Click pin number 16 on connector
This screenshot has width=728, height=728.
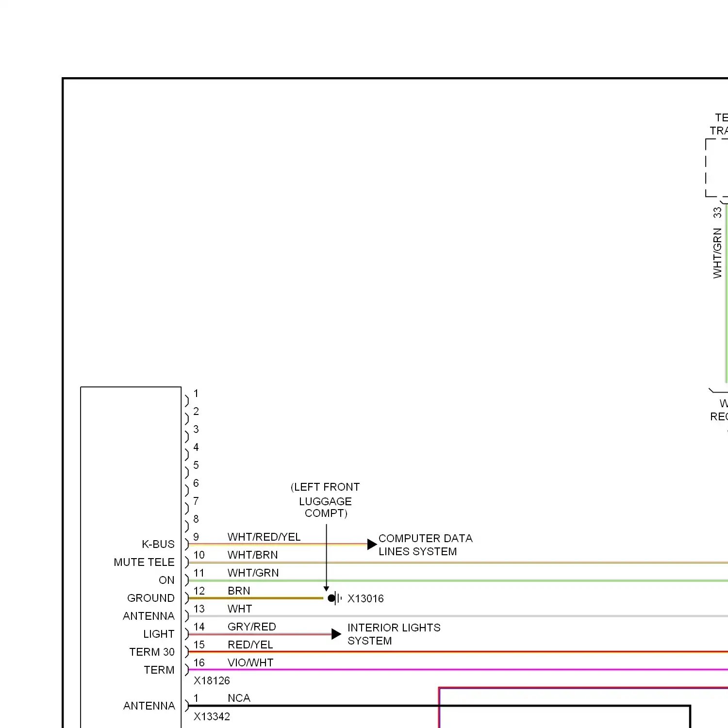click(199, 662)
